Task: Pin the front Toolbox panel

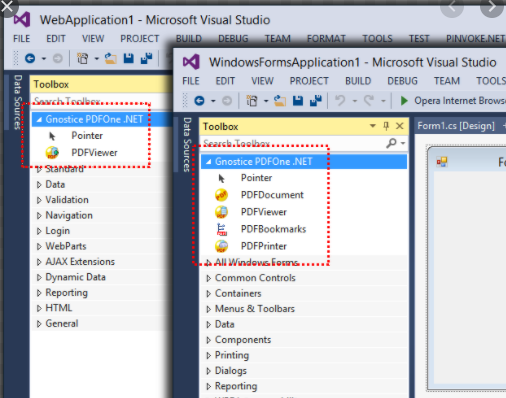Action: (x=386, y=126)
